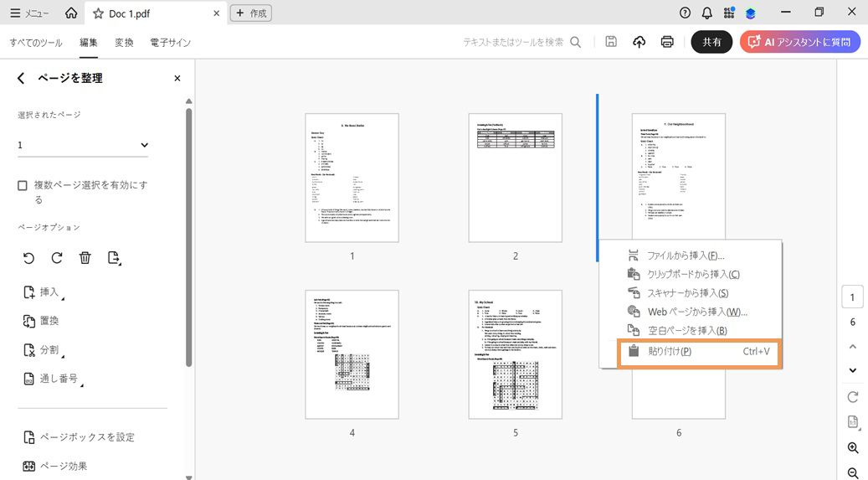Close the Doc 1.pdf tab
868x480 pixels.
[x=217, y=13]
